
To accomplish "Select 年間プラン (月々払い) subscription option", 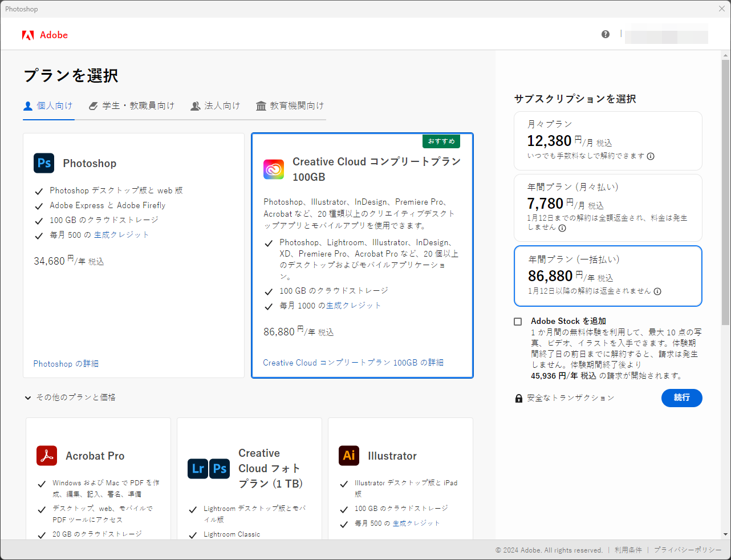I will (608, 208).
